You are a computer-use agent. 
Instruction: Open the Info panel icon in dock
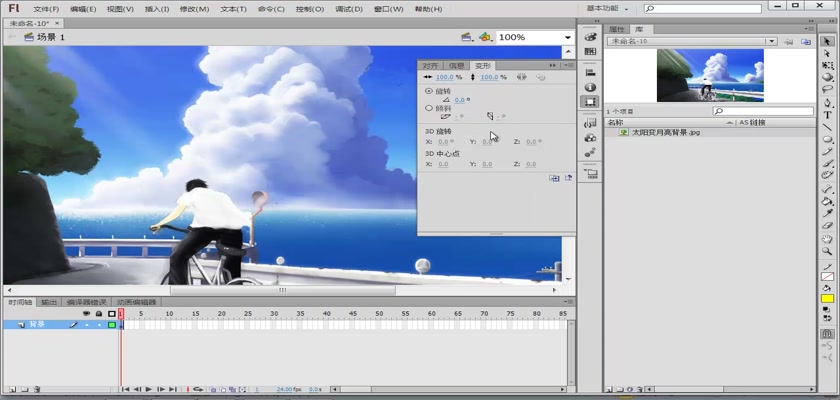590,87
